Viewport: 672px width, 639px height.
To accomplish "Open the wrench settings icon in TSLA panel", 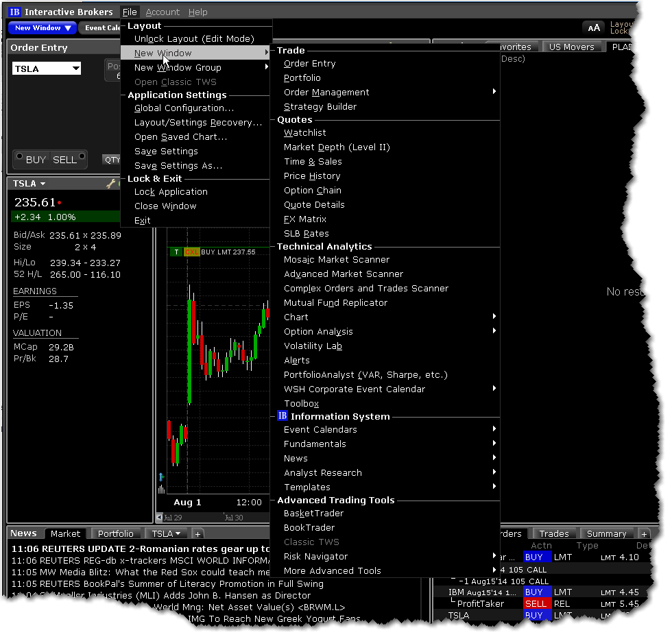I will 110,184.
